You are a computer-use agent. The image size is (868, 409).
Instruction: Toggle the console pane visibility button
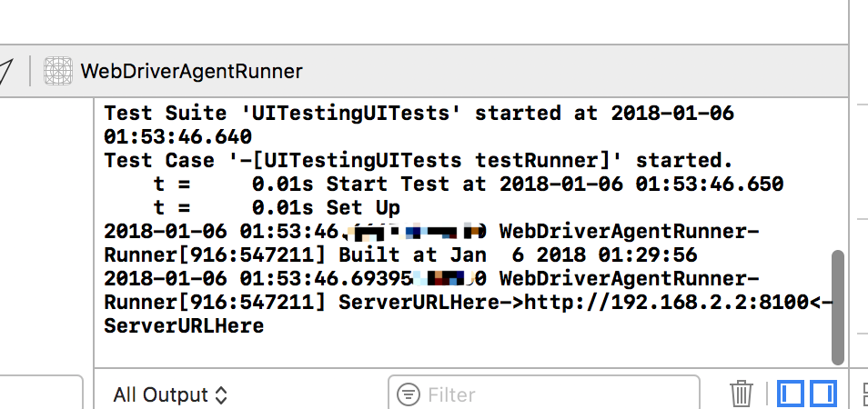coord(823,394)
